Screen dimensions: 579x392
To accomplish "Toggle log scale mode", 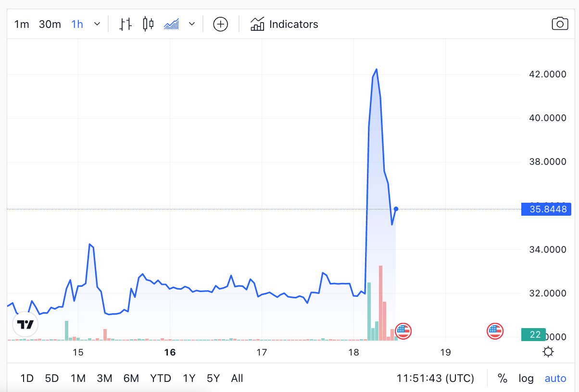I will tap(526, 379).
